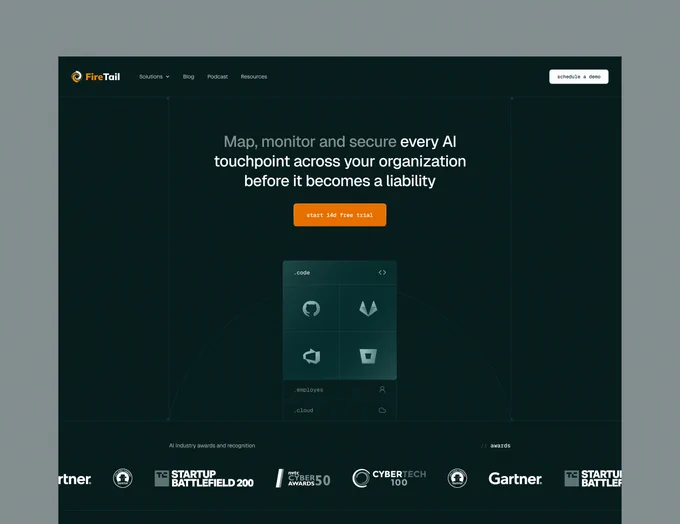Image resolution: width=680 pixels, height=524 pixels.
Task: Click the code brackets icon
Action: click(382, 272)
